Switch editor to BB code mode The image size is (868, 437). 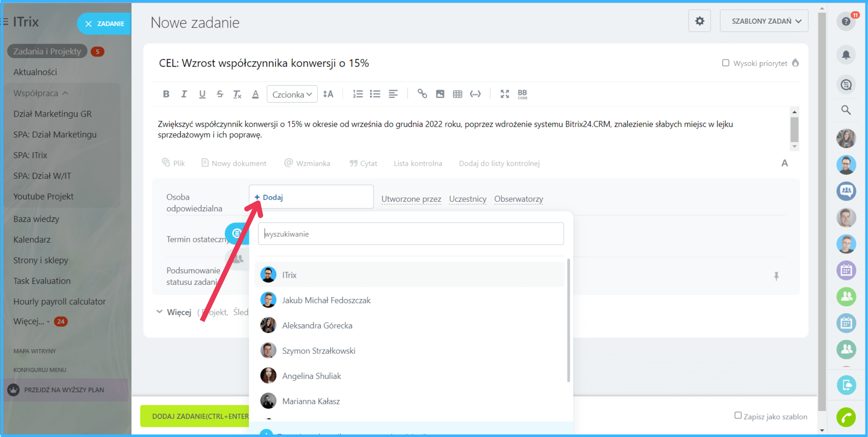point(522,94)
